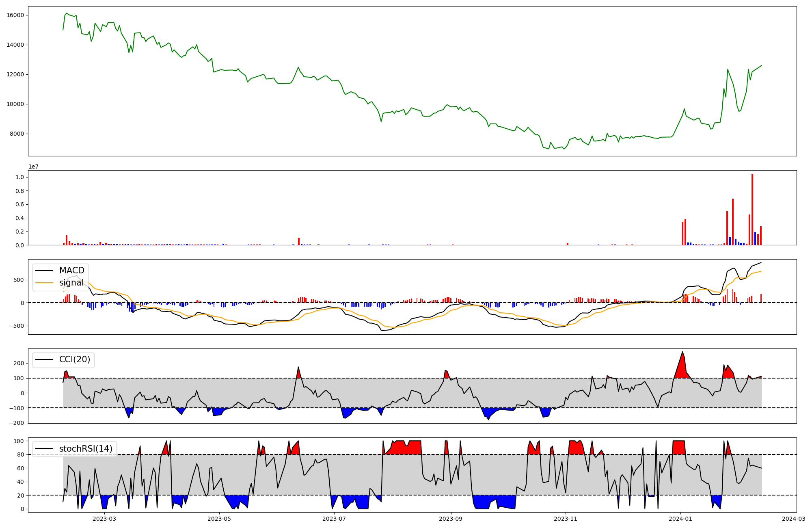Viewport: 812px width, 528px height.
Task: Click the 1e7 volume scale exponent label
Action: click(x=33, y=167)
